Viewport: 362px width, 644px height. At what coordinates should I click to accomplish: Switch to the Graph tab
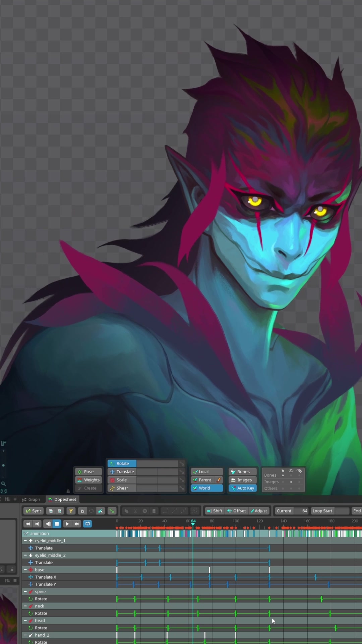tap(31, 499)
